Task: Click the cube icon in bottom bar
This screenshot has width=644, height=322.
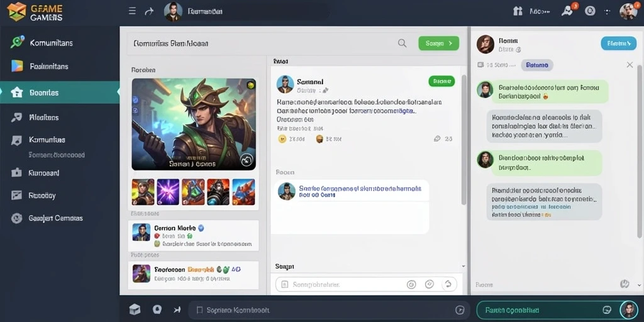Action: pyautogui.click(x=135, y=309)
